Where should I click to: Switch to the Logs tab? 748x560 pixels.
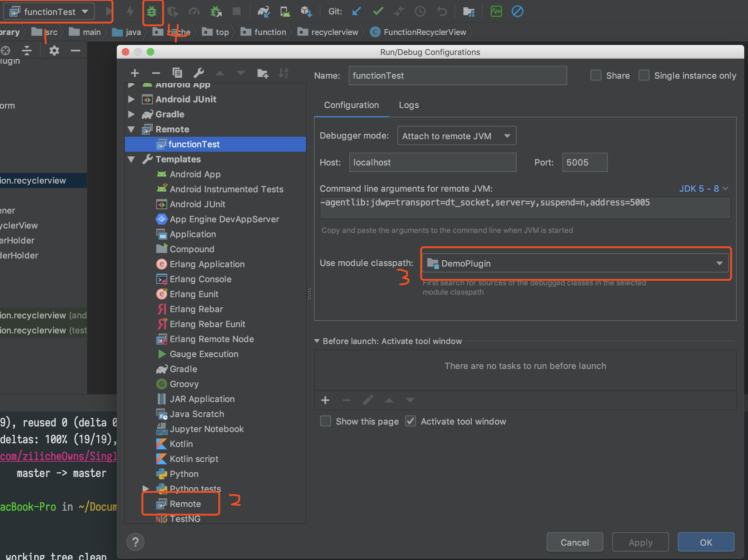coord(408,105)
